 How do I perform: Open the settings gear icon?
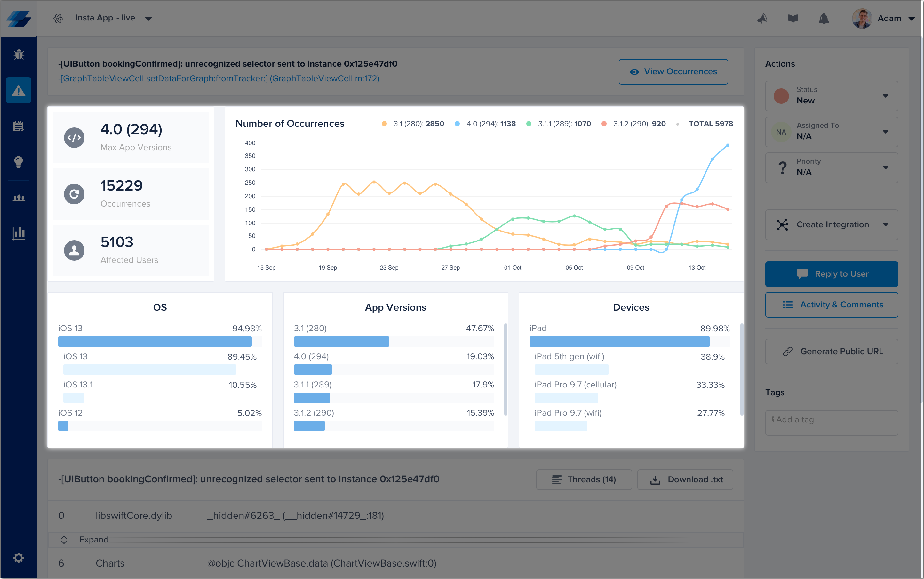pyautogui.click(x=18, y=558)
